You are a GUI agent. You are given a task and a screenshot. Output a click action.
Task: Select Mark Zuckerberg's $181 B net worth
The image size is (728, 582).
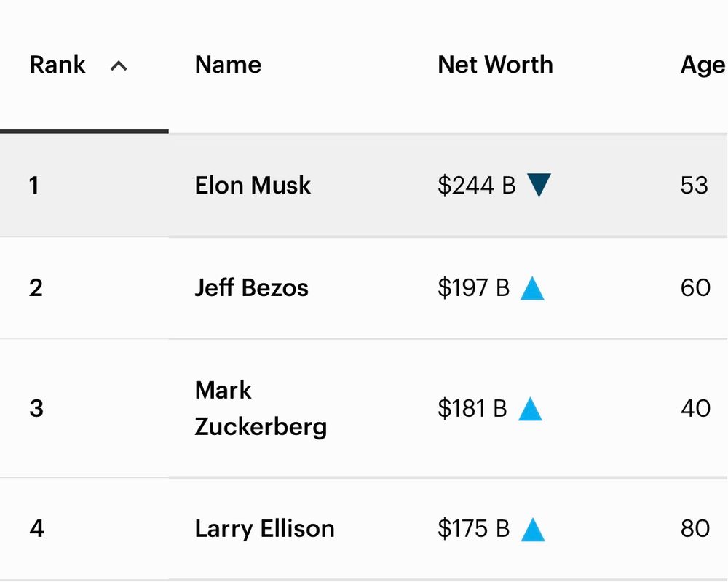pos(472,409)
